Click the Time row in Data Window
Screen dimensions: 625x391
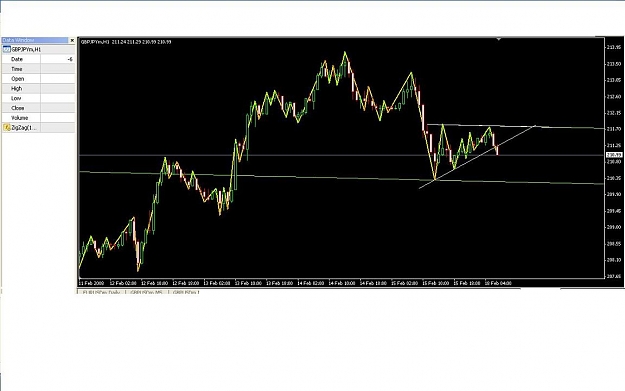pos(38,69)
